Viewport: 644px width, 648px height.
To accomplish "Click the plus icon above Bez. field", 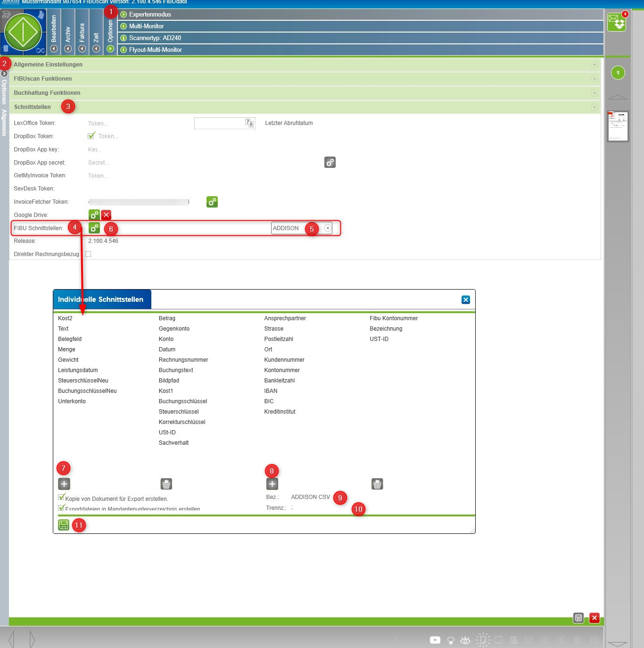I will tap(272, 484).
